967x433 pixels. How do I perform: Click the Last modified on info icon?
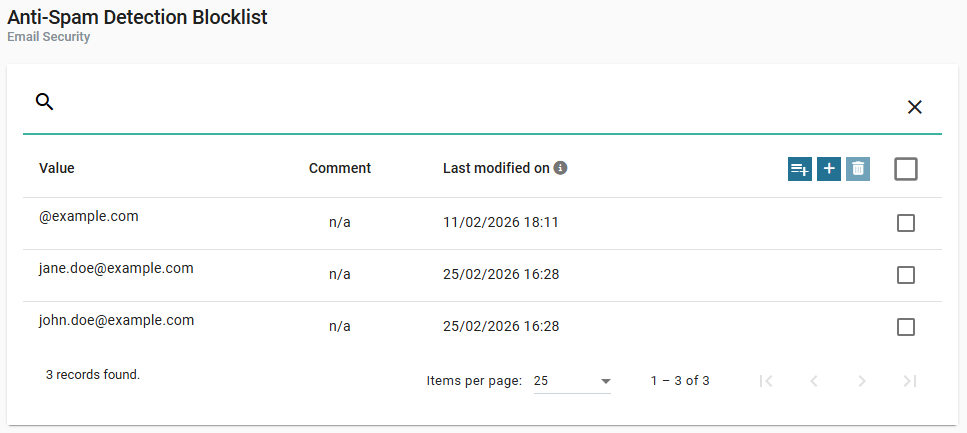click(x=561, y=168)
